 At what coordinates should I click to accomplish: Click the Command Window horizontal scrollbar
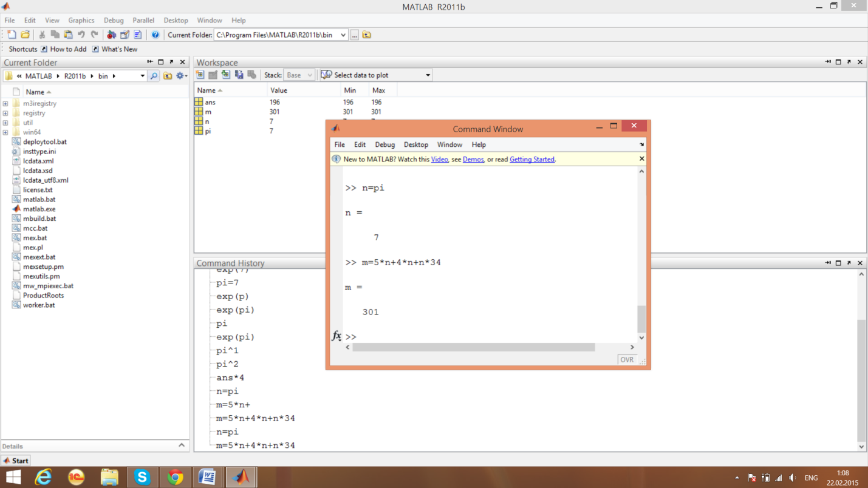click(474, 347)
